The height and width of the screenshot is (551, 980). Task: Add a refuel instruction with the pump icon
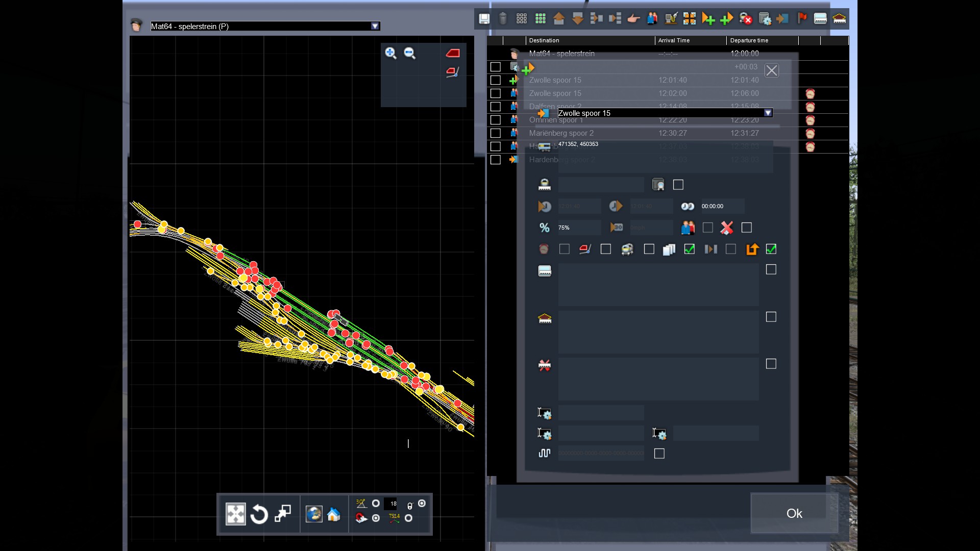coord(671,19)
